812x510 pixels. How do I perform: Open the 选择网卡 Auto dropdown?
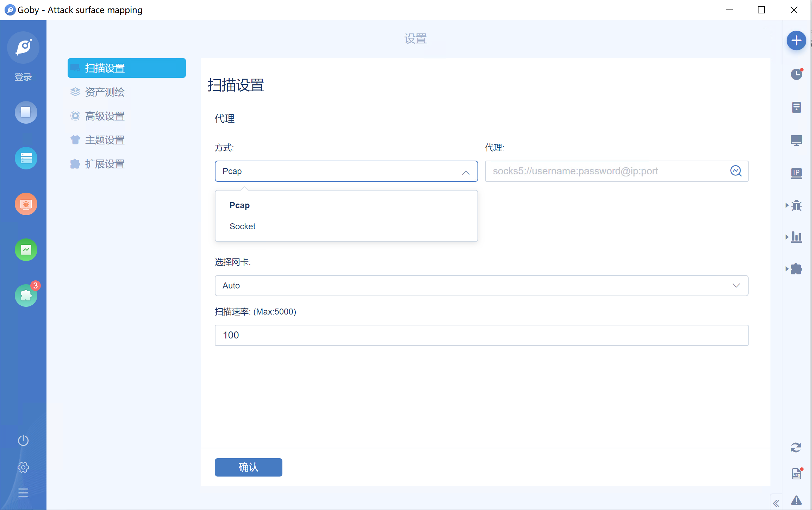click(x=481, y=286)
